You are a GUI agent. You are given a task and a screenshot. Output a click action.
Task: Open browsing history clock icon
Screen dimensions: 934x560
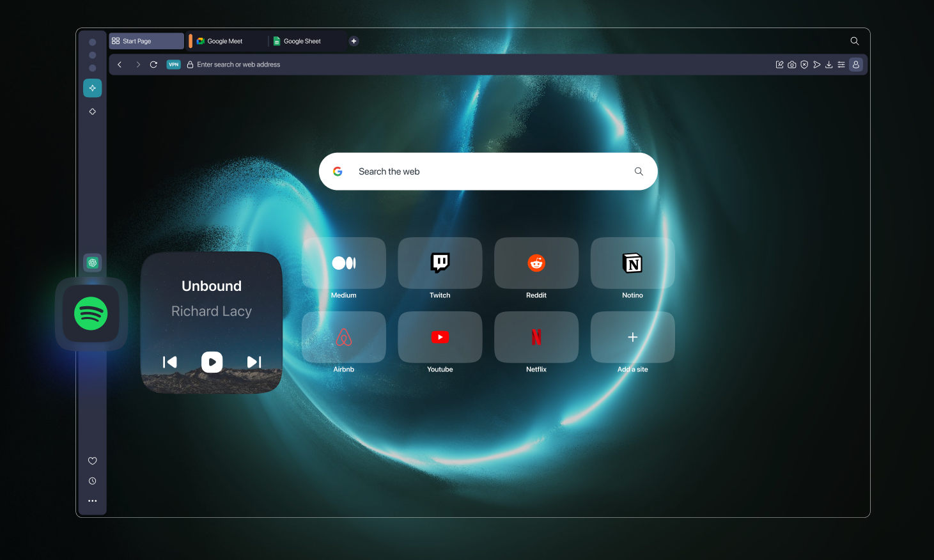pyautogui.click(x=93, y=481)
